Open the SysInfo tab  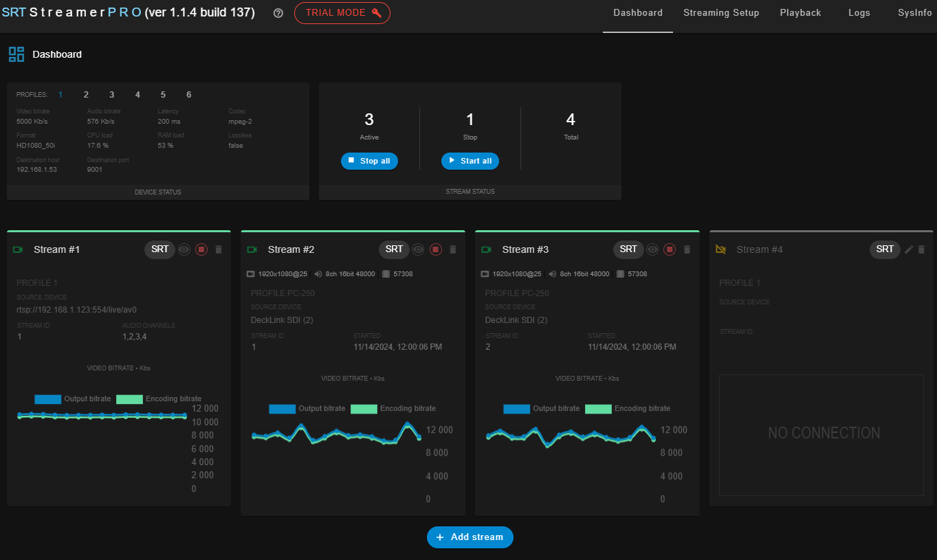(x=915, y=13)
